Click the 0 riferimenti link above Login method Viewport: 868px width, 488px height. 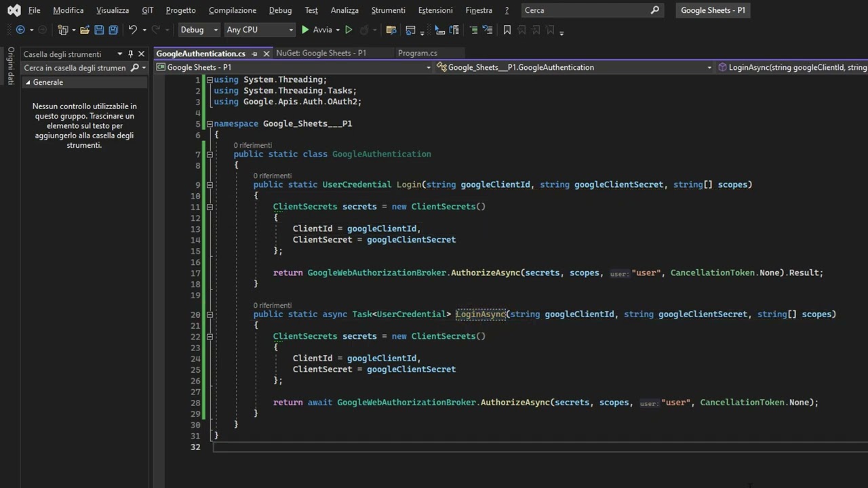pos(273,176)
